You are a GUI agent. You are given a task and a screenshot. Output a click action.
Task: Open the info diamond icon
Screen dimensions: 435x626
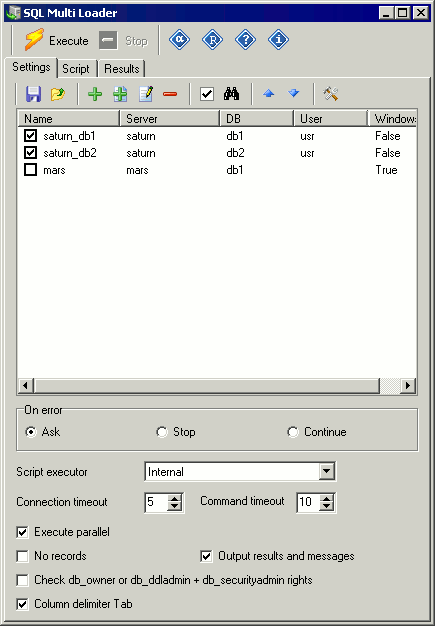pyautogui.click(x=278, y=40)
